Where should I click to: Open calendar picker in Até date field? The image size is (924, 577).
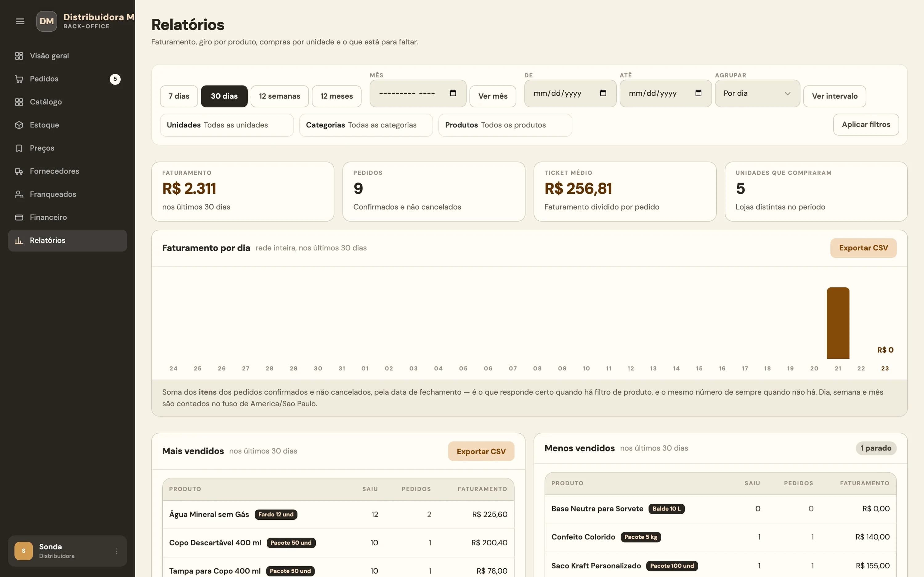(x=698, y=93)
